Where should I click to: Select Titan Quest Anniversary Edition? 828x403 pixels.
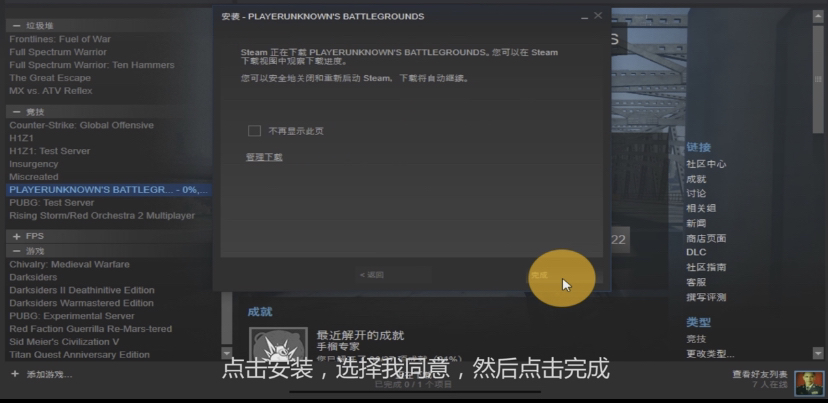[x=79, y=355]
